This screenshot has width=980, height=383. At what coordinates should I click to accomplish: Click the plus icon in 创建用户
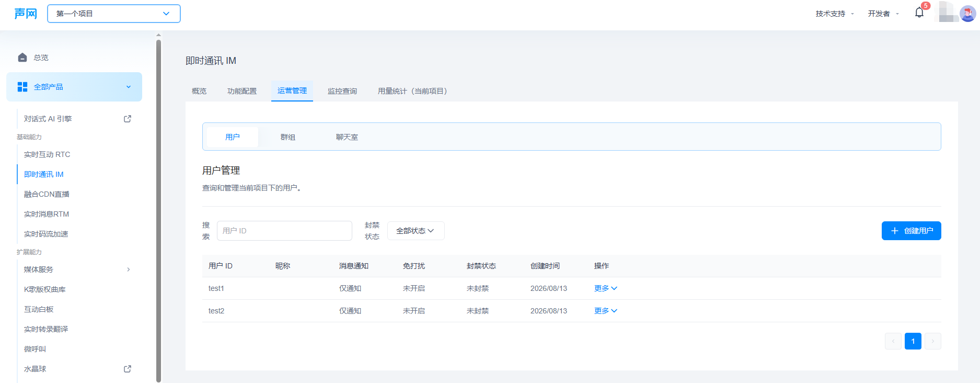click(x=895, y=231)
